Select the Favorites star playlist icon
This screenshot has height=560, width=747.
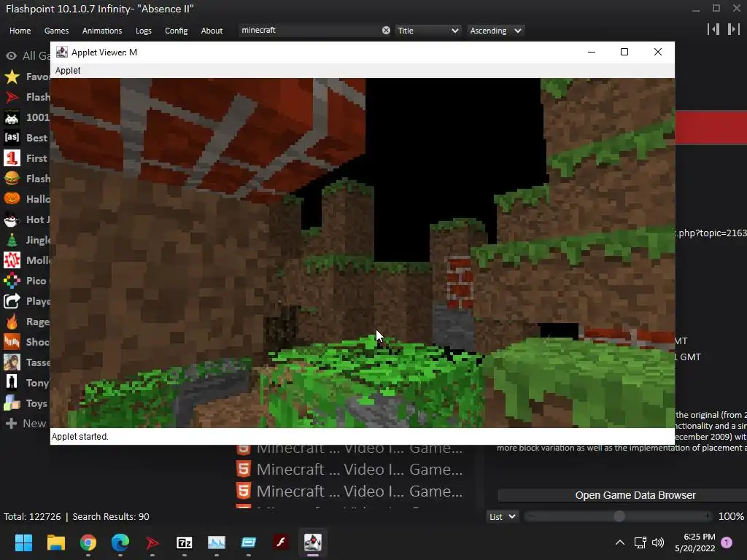click(12, 77)
